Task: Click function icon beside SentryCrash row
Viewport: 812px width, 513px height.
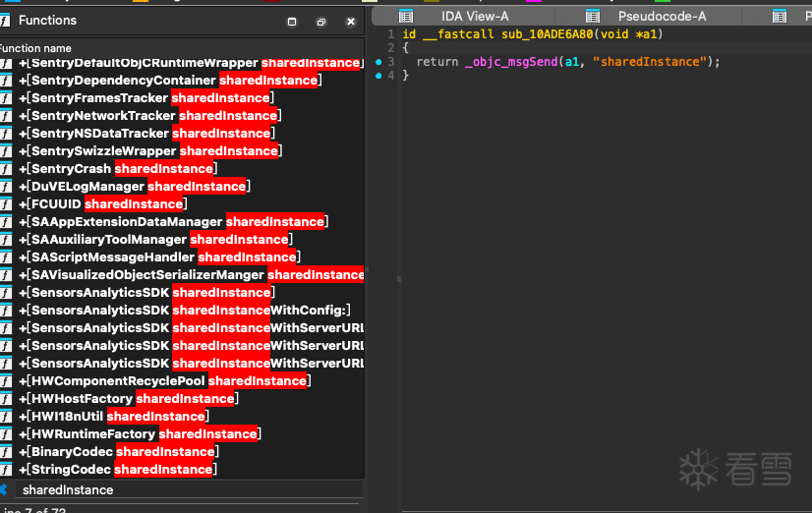Action: [x=6, y=168]
